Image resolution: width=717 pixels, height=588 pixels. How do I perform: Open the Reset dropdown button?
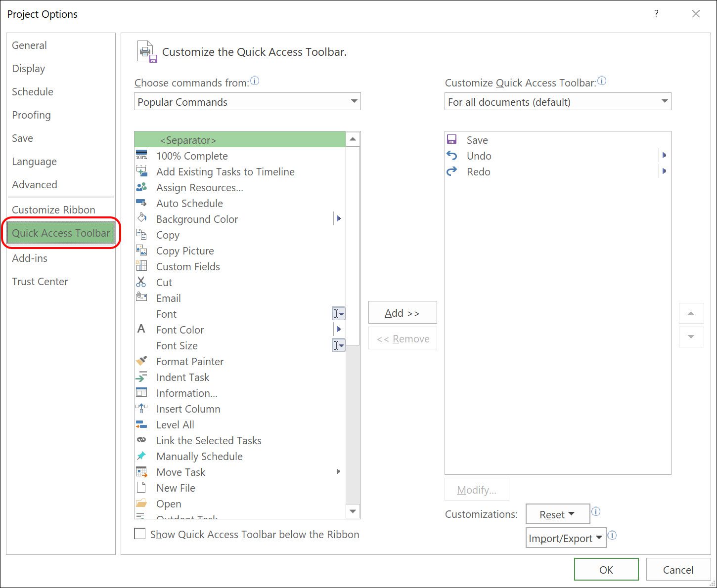pos(558,514)
